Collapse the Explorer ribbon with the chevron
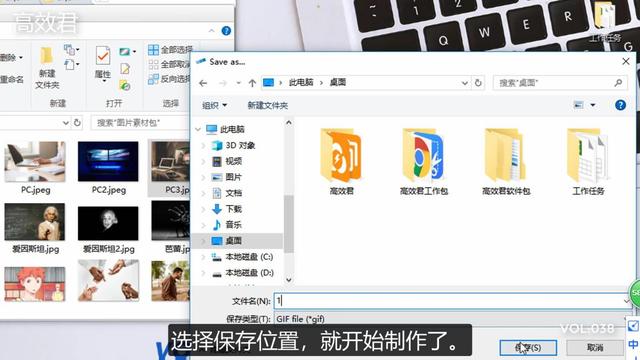 point(211,31)
